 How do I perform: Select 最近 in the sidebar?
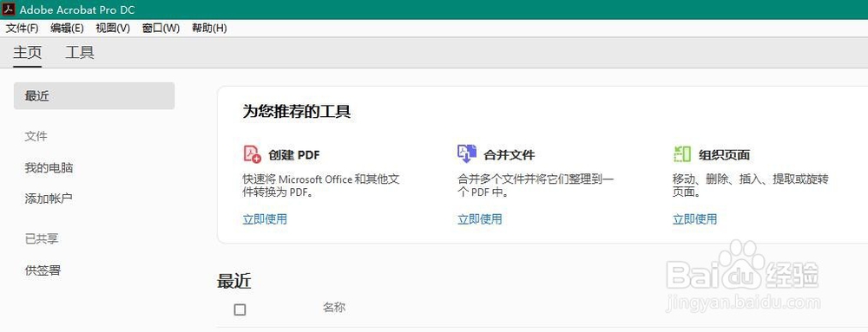(94, 95)
